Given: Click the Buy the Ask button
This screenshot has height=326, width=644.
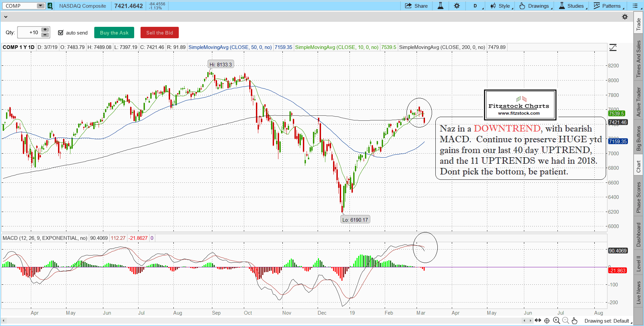Looking at the screenshot, I should 114,33.
